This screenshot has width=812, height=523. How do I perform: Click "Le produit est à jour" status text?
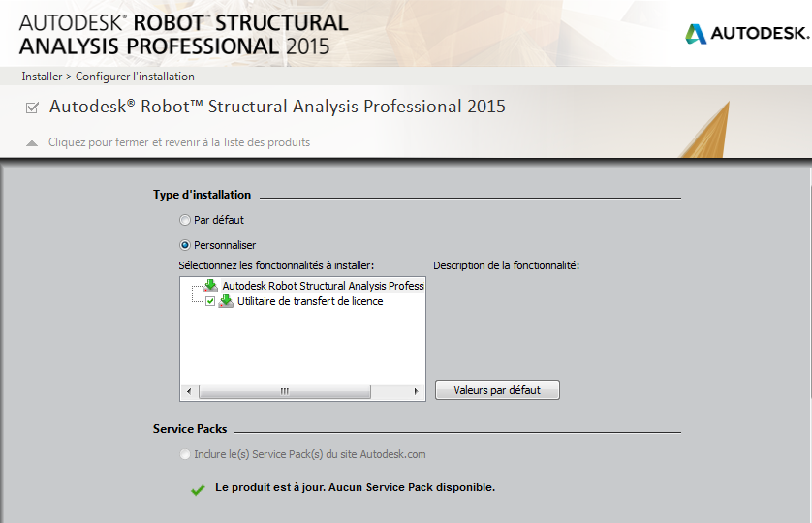click(355, 487)
